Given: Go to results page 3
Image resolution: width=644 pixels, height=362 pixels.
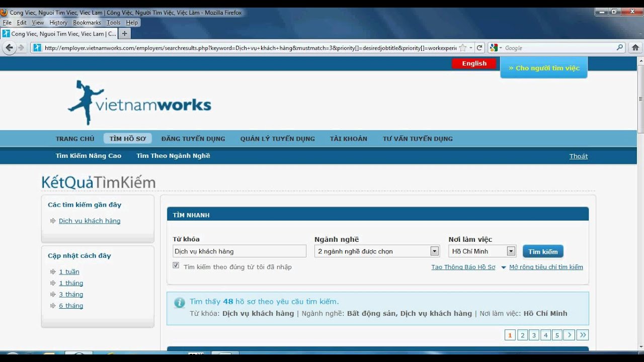Looking at the screenshot, I should coord(534,335).
